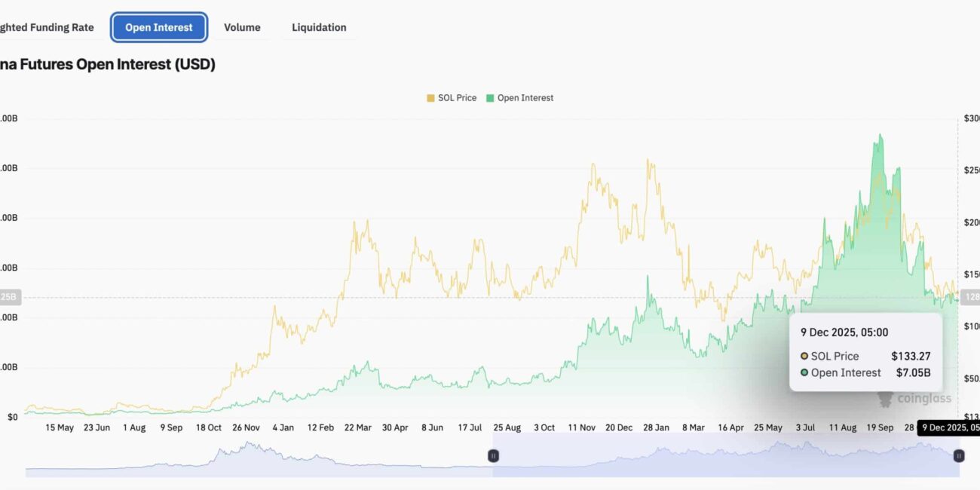
Task: Click the yellow SOL Price dot in tooltip
Action: [804, 357]
